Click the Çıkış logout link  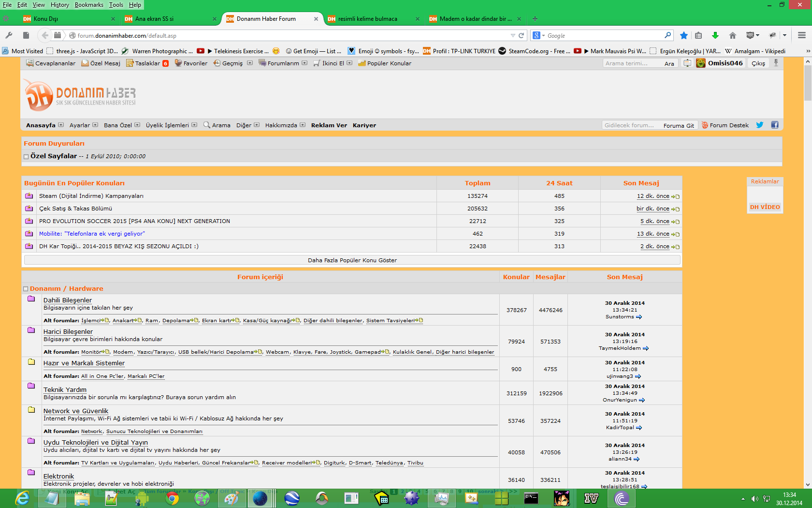(758, 63)
